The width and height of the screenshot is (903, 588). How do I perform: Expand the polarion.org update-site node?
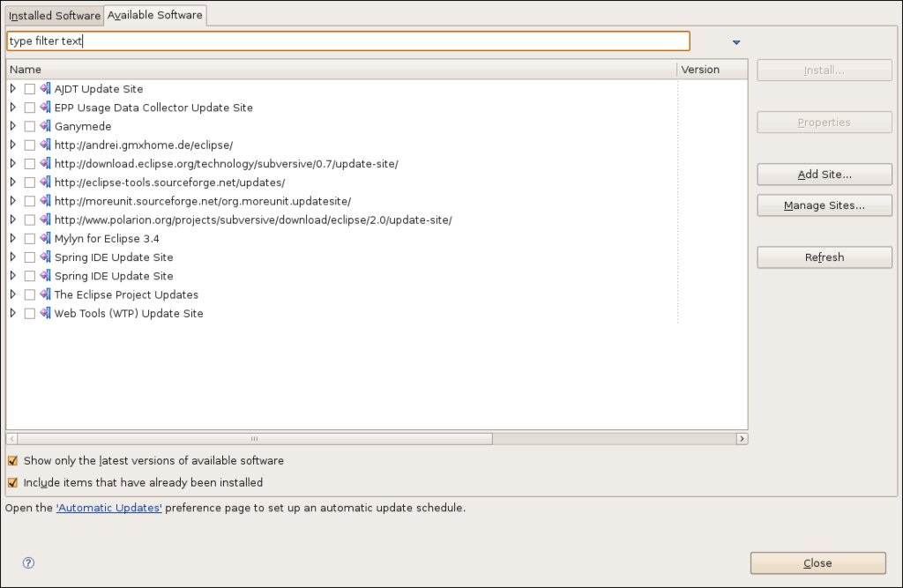13,220
